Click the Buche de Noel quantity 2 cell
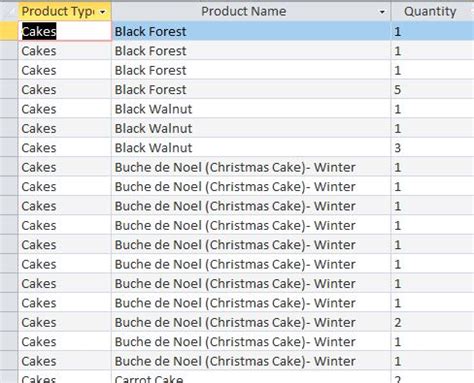Image resolution: width=474 pixels, height=383 pixels. 433,322
